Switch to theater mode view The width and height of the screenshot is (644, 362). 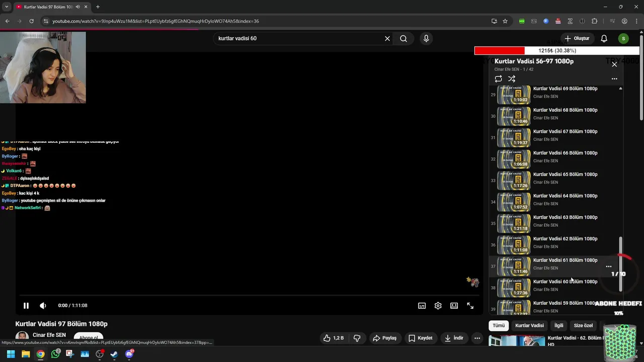[x=454, y=306]
